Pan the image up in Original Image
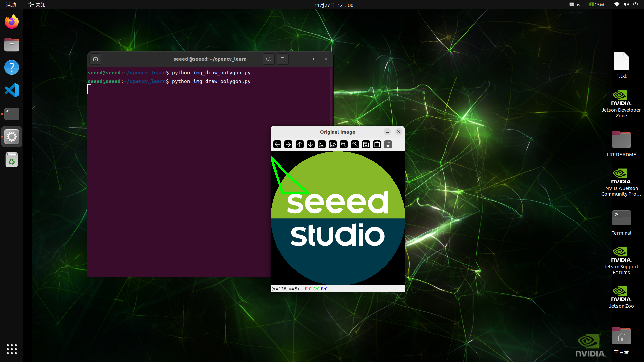This screenshot has height=362, width=644. coord(300,144)
